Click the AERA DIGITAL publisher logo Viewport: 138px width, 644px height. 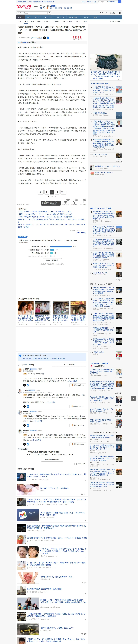[77, 38]
